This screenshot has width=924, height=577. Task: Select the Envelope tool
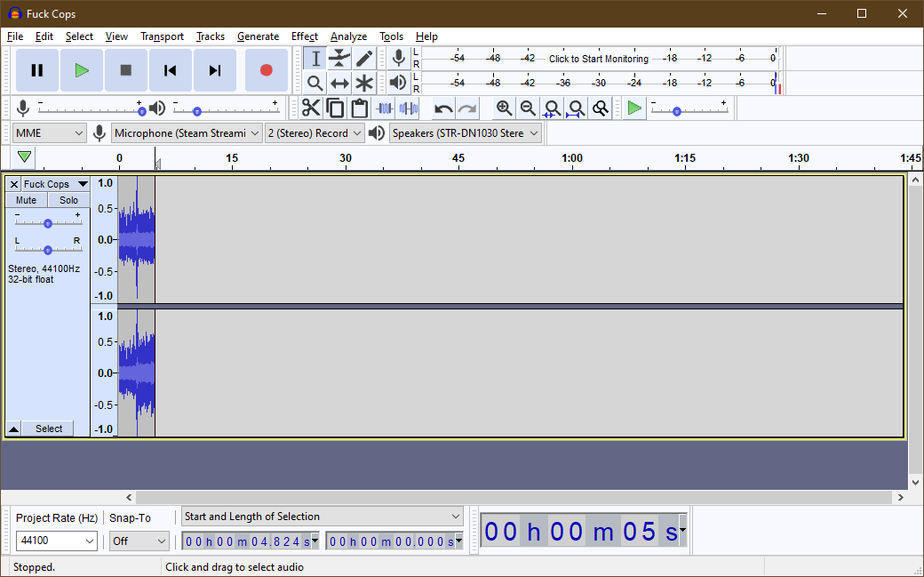(339, 59)
